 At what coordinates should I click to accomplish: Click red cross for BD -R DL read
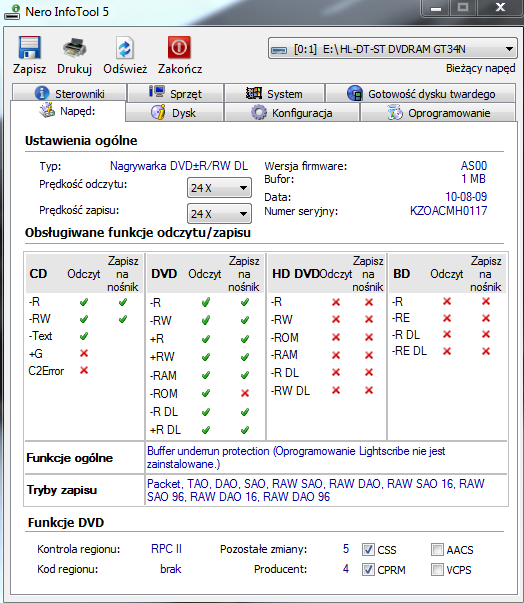[447, 335]
